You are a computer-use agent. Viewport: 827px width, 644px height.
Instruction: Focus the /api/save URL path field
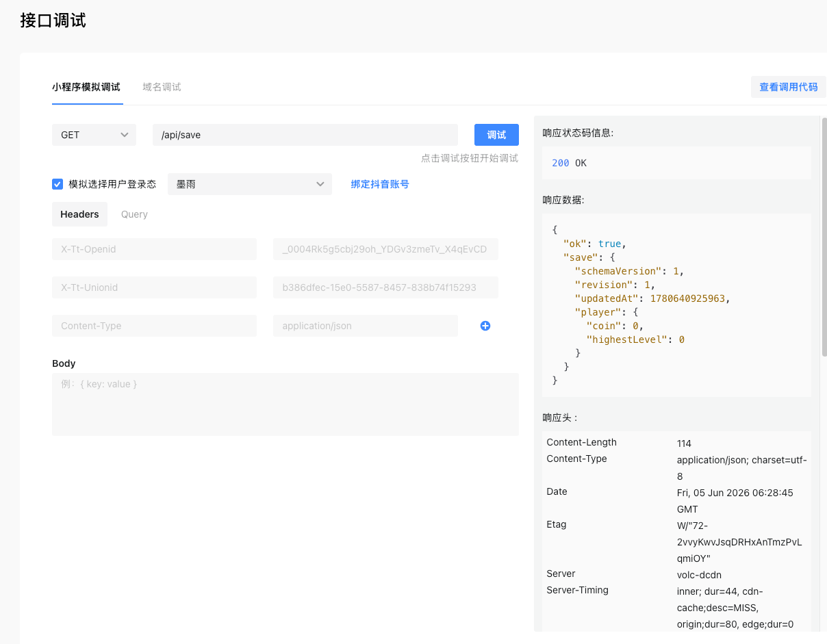tap(305, 135)
